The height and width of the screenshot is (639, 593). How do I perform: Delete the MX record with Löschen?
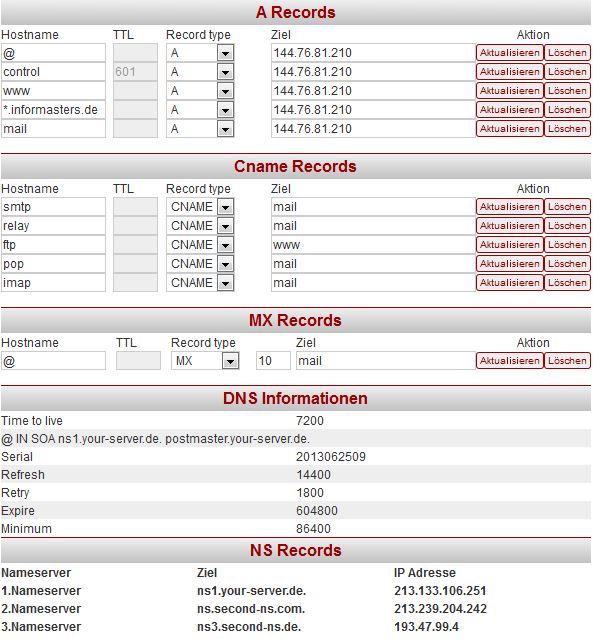point(567,361)
